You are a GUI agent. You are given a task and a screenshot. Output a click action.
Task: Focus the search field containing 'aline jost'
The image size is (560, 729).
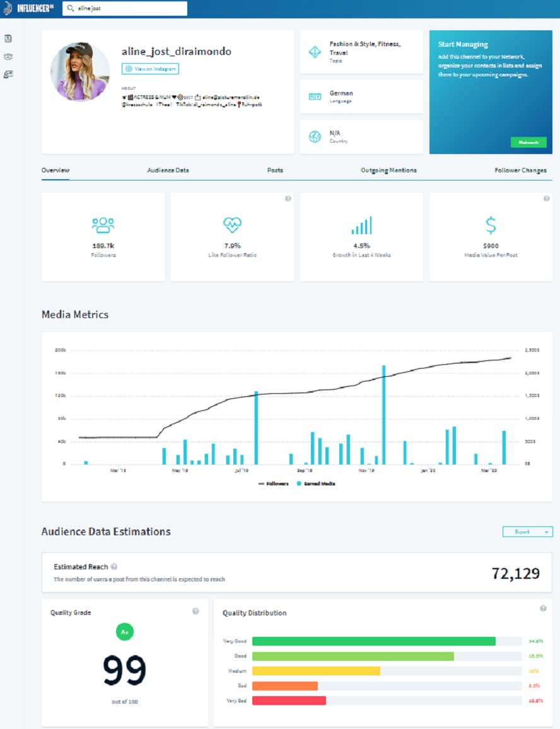(x=125, y=8)
